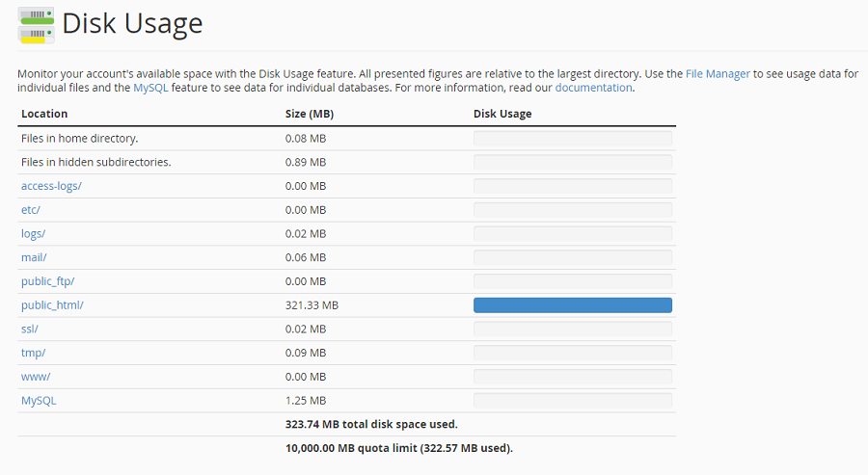Screen dimensions: 868x475
Task: Click the blue public_html usage bar
Action: pyautogui.click(x=572, y=305)
